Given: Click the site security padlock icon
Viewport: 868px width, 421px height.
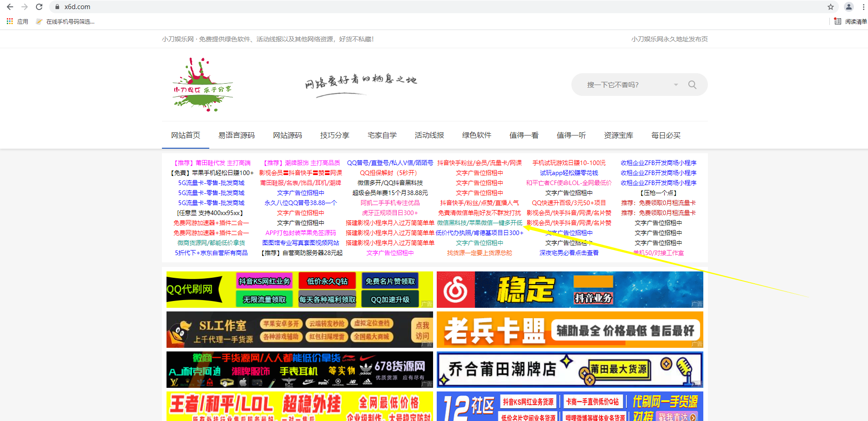Looking at the screenshot, I should (57, 7).
